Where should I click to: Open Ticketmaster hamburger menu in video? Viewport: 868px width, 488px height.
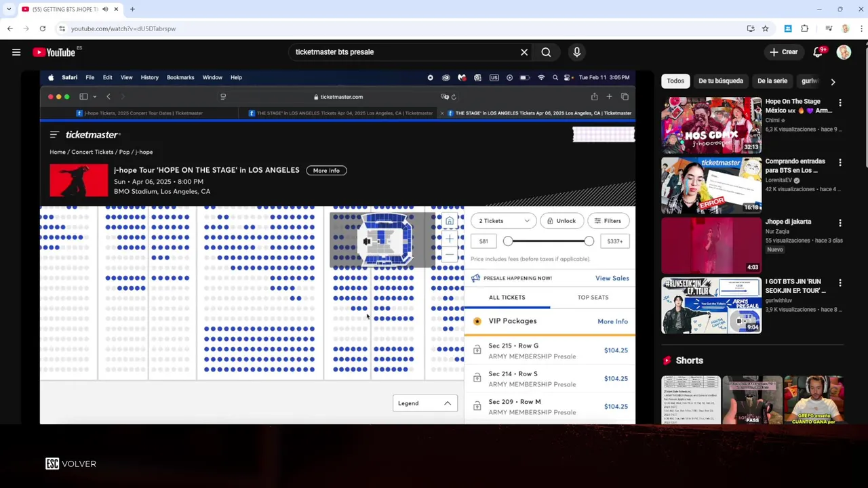pos(54,134)
